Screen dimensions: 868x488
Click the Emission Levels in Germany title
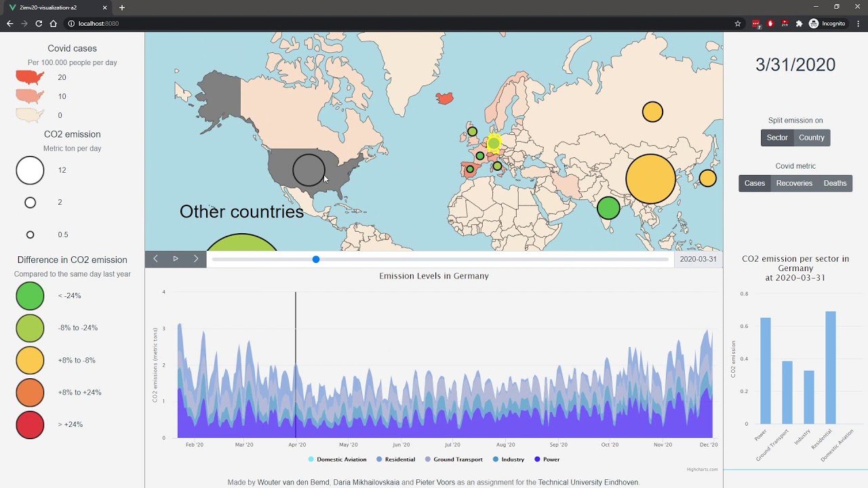(x=434, y=276)
